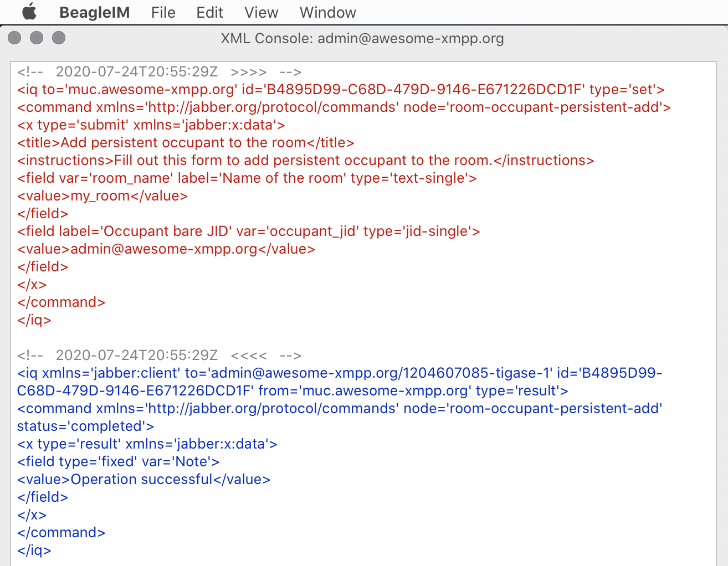Open the Apple menu
This screenshot has width=728, height=566.
29,12
